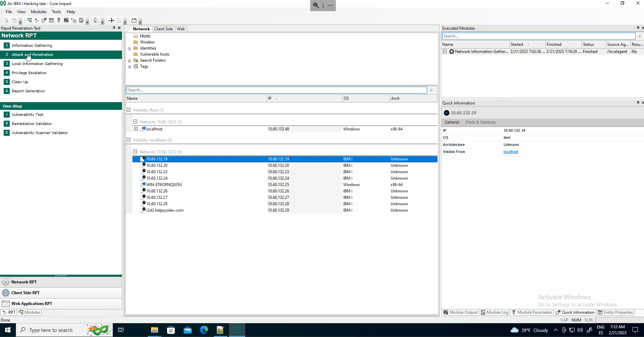This screenshot has height=337, width=644.
Task: Expand the Identities folder
Action: (129, 49)
